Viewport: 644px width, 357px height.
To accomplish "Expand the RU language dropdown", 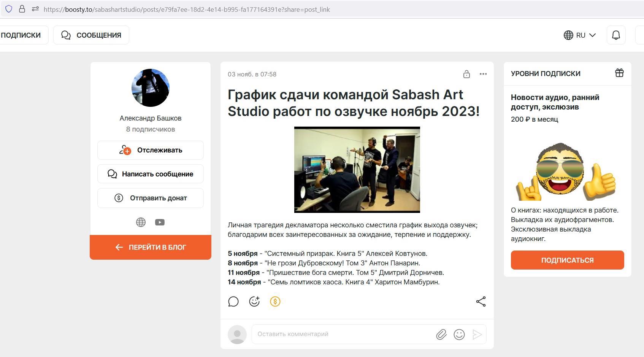I will click(580, 35).
